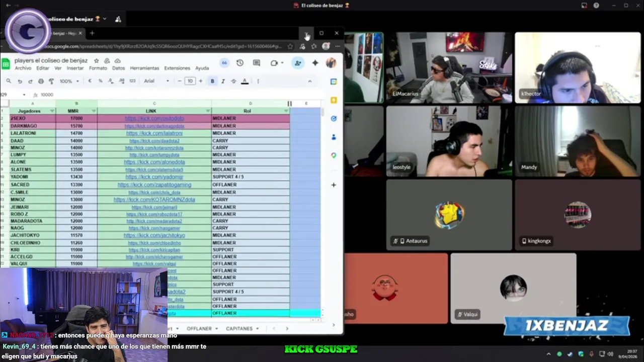
Task: Toggle strikethrough formatting in Sheets
Action: coord(233,81)
